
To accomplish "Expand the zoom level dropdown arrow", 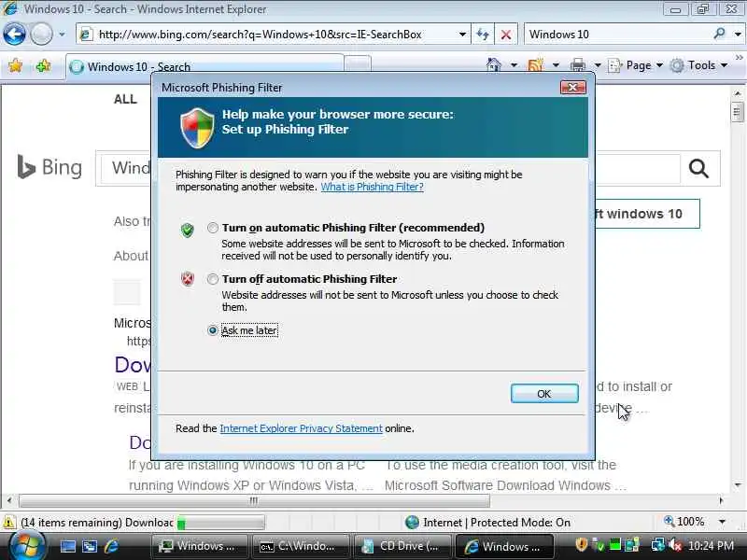I will pyautogui.click(x=722, y=522).
